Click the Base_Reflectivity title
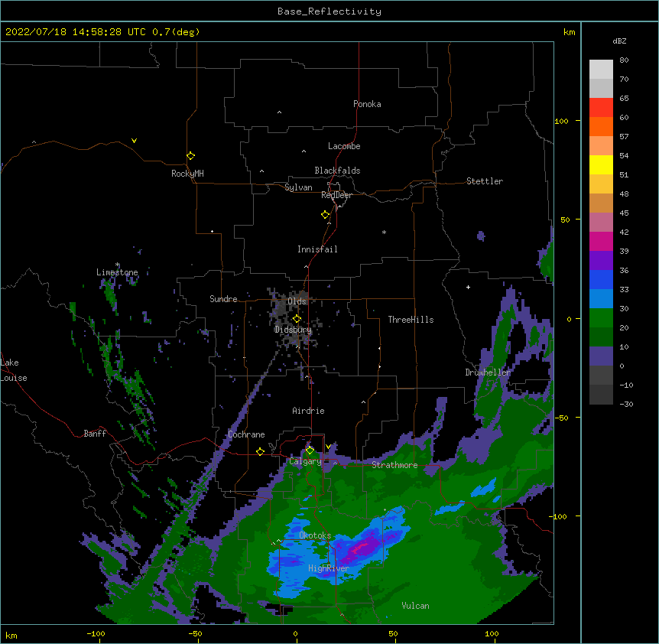659x644 pixels. (329, 11)
